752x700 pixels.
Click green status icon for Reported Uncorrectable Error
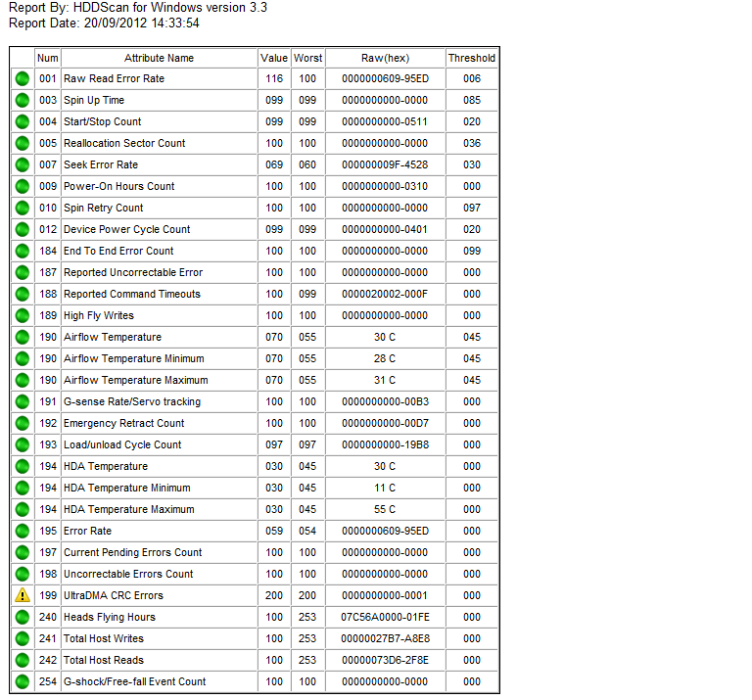tap(23, 272)
